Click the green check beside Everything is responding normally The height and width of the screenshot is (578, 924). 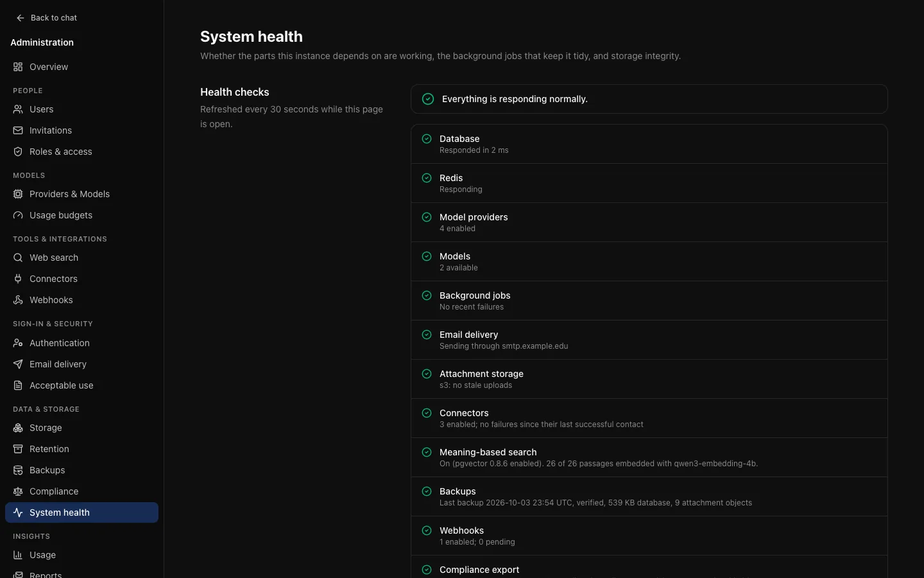tap(428, 99)
